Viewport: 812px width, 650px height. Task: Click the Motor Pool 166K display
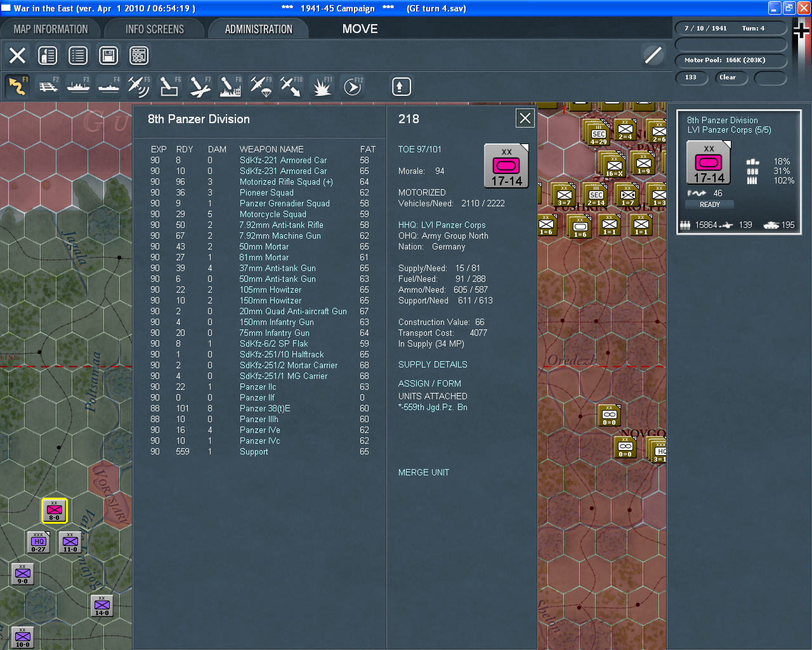(x=731, y=60)
